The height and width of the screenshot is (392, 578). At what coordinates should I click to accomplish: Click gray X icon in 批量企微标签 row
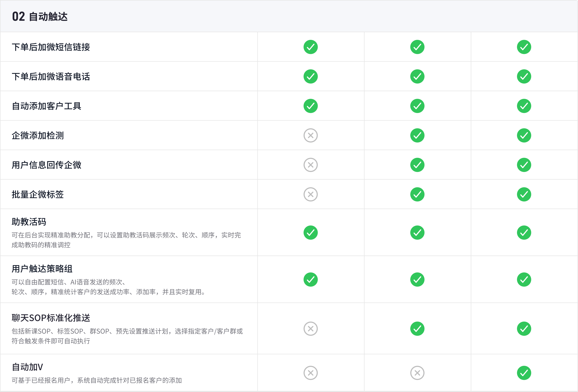pyautogui.click(x=310, y=194)
